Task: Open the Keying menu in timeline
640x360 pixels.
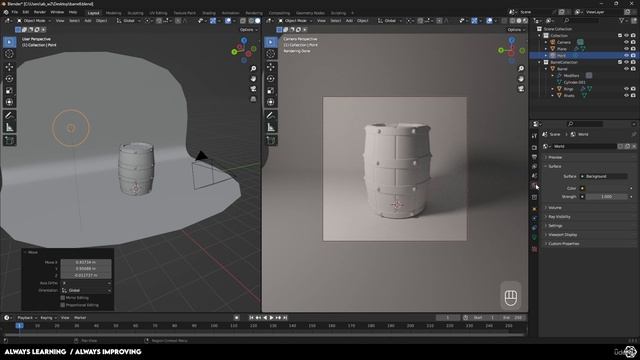Action: click(48, 318)
